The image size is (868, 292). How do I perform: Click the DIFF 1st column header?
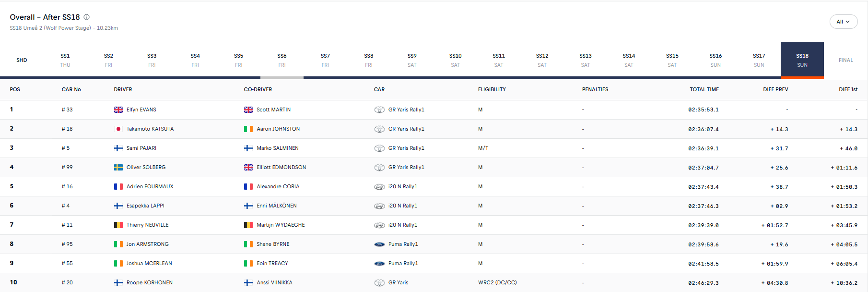pyautogui.click(x=848, y=89)
